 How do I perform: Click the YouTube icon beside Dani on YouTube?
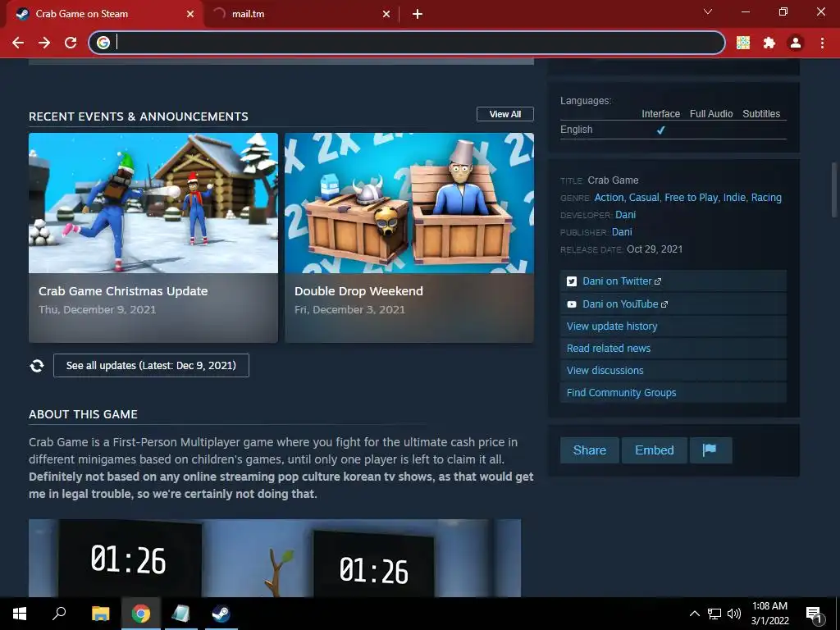(572, 304)
